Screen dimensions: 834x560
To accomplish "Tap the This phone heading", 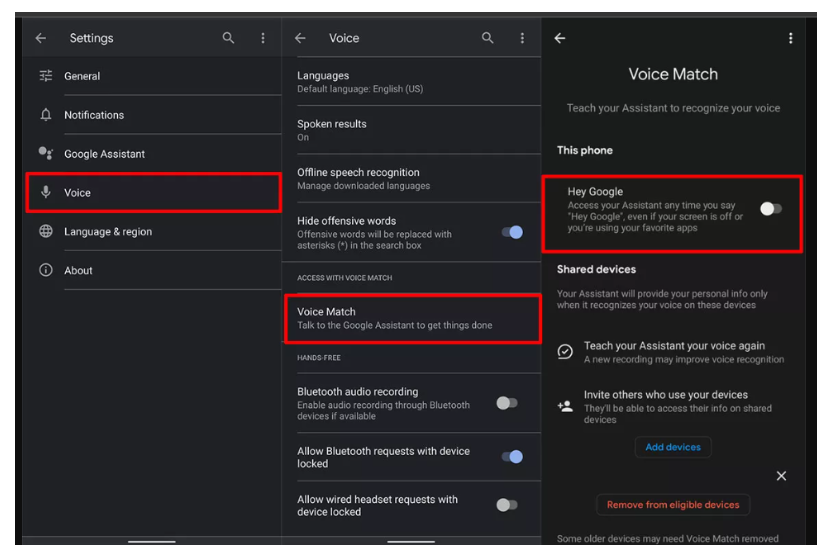I will tap(585, 151).
